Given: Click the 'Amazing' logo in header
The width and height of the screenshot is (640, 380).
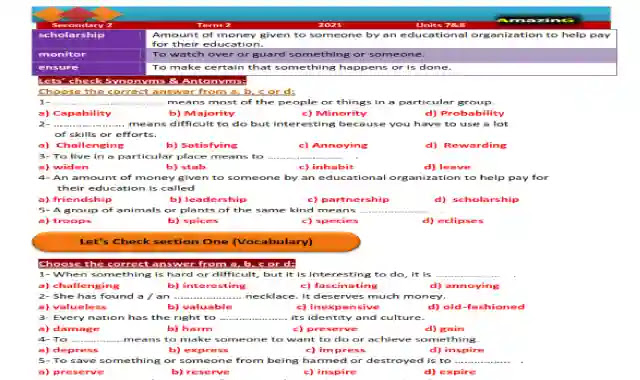Looking at the screenshot, I should coord(536,20).
